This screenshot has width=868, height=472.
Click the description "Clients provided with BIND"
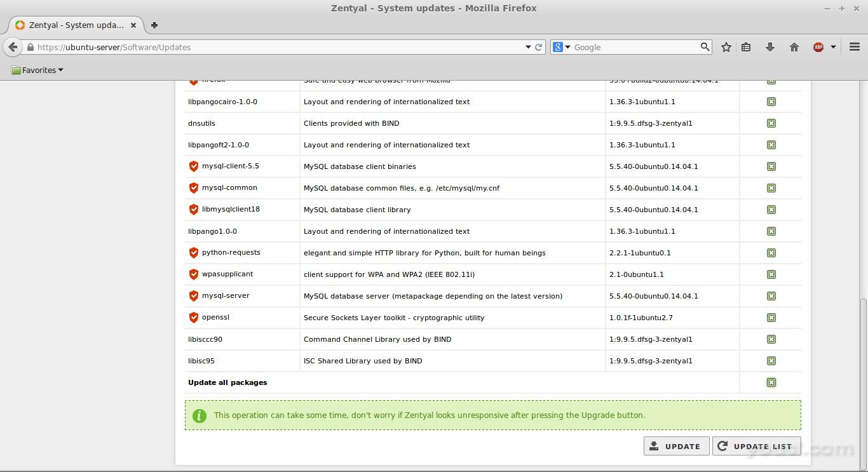point(351,123)
